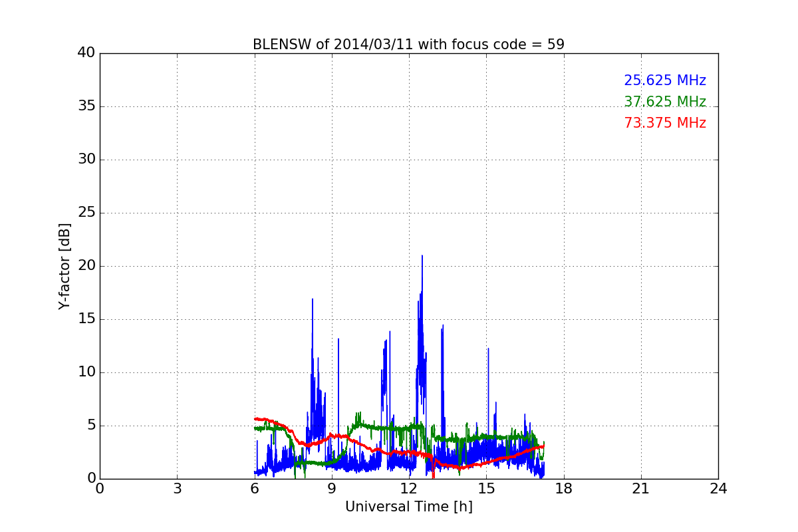Click the Y-factor [dB] axis label
Image resolution: width=798 pixels, height=532 pixels.
click(x=65, y=266)
